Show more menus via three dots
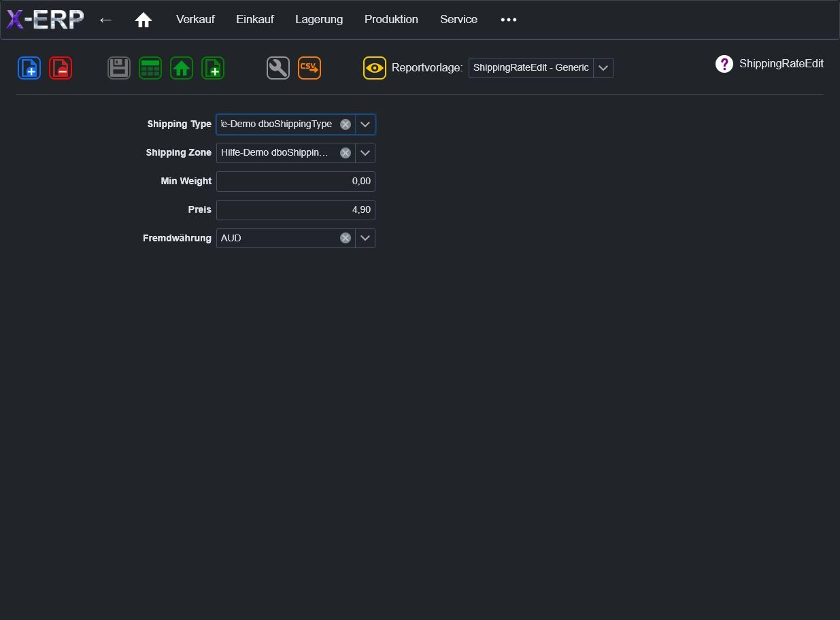Viewport: 840px width, 620px height. point(509,20)
